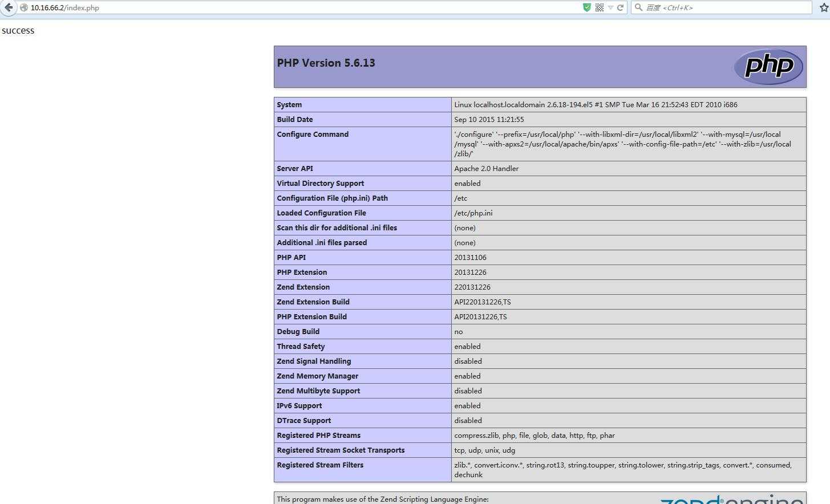
Task: Select the 'Sep 10 2015 11:21:55' value
Action: tap(489, 120)
